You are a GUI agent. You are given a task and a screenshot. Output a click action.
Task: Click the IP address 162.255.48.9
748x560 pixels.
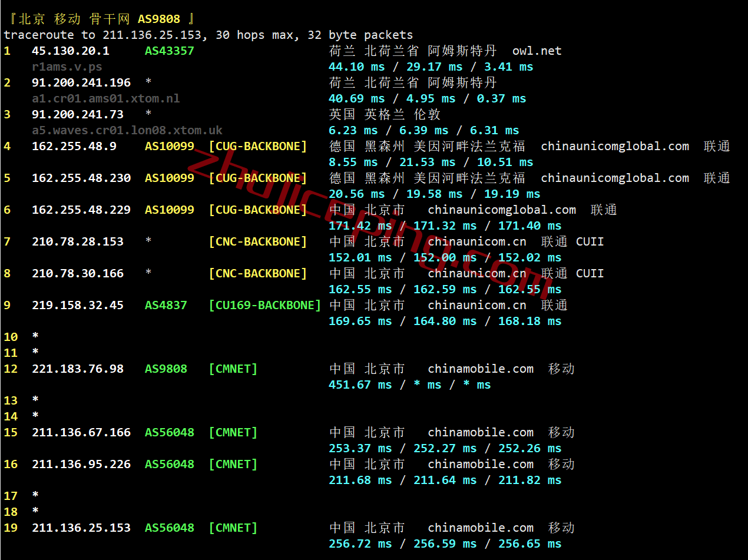[x=74, y=146]
